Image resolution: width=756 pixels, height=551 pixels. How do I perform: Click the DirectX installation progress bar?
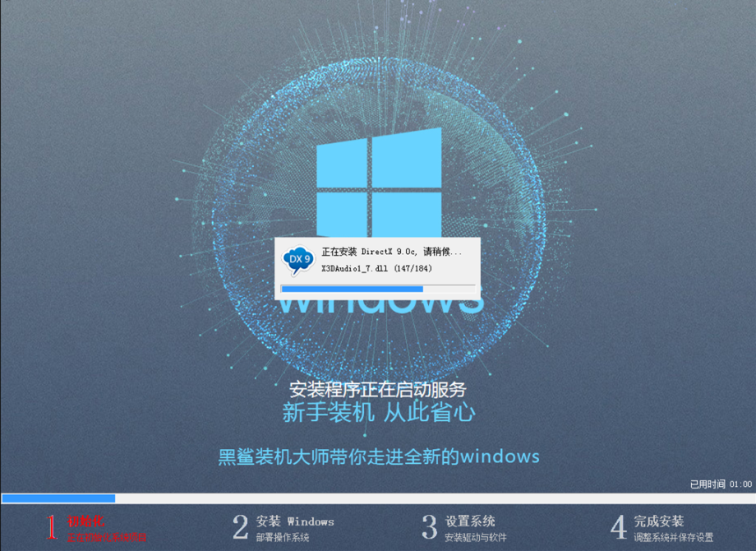pos(378,289)
